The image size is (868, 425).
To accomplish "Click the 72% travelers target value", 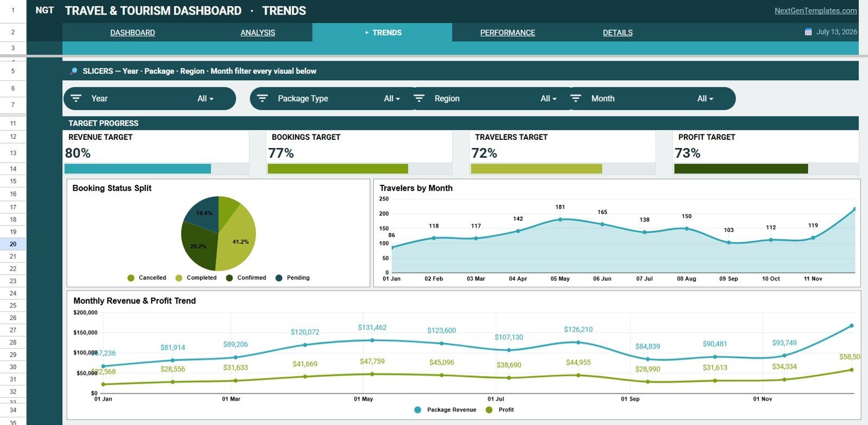I will click(x=484, y=153).
